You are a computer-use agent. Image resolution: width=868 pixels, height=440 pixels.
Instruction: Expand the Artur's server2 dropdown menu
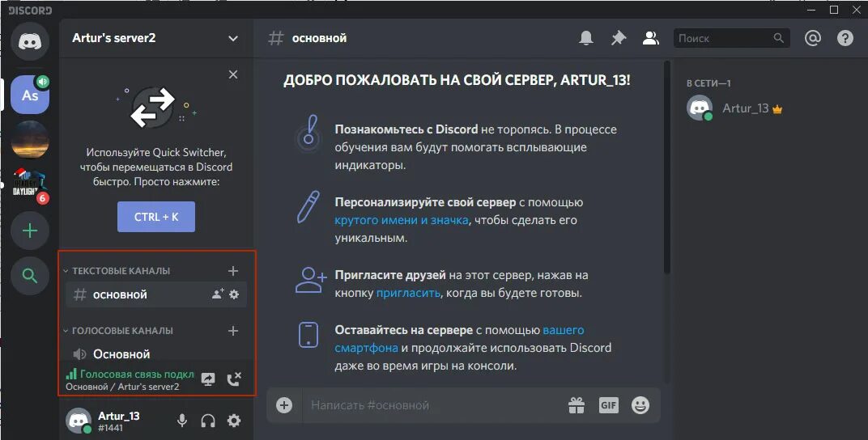click(x=233, y=39)
